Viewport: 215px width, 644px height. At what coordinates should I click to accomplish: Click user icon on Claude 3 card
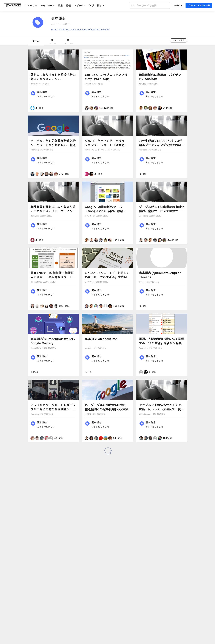coord(87,291)
